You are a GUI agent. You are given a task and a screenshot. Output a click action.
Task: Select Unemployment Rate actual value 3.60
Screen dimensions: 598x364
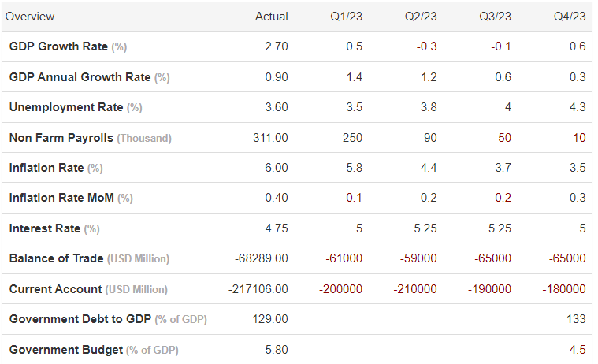277,107
